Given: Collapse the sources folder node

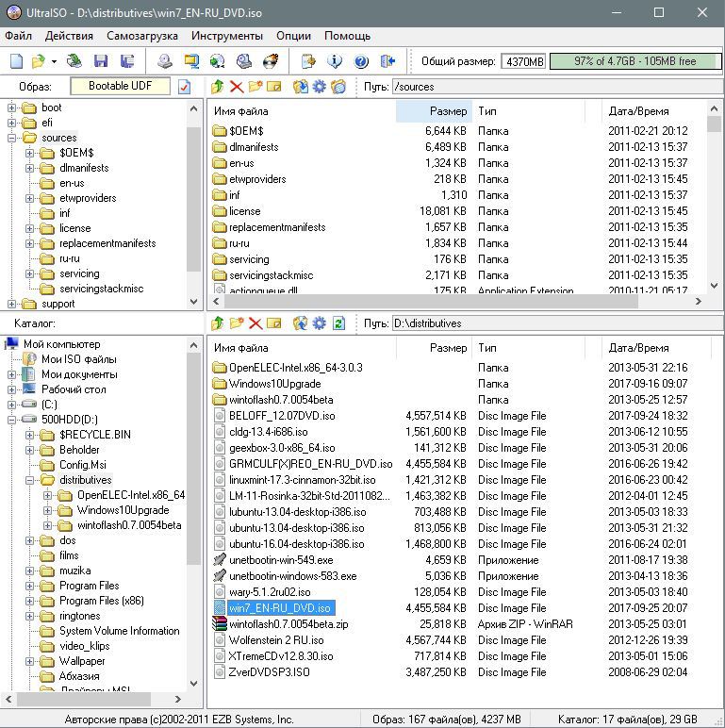Looking at the screenshot, I should point(11,138).
